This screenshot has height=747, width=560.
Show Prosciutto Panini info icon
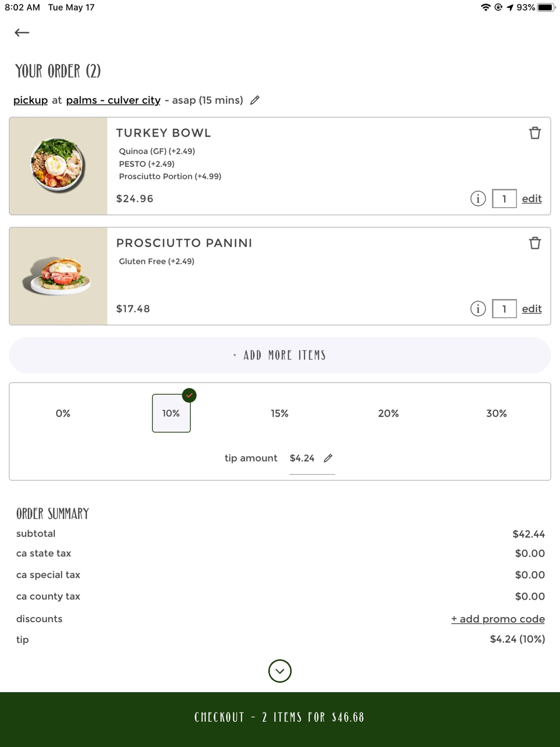tap(478, 309)
